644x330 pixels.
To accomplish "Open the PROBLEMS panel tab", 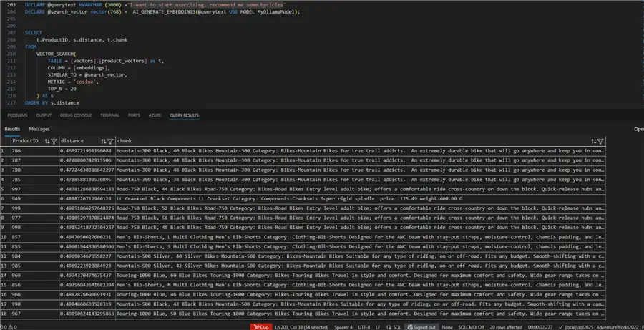I will [x=17, y=115].
